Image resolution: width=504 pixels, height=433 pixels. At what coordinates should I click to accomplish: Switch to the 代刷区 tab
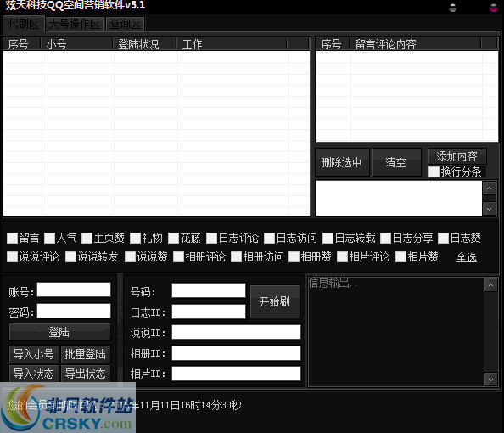(24, 24)
